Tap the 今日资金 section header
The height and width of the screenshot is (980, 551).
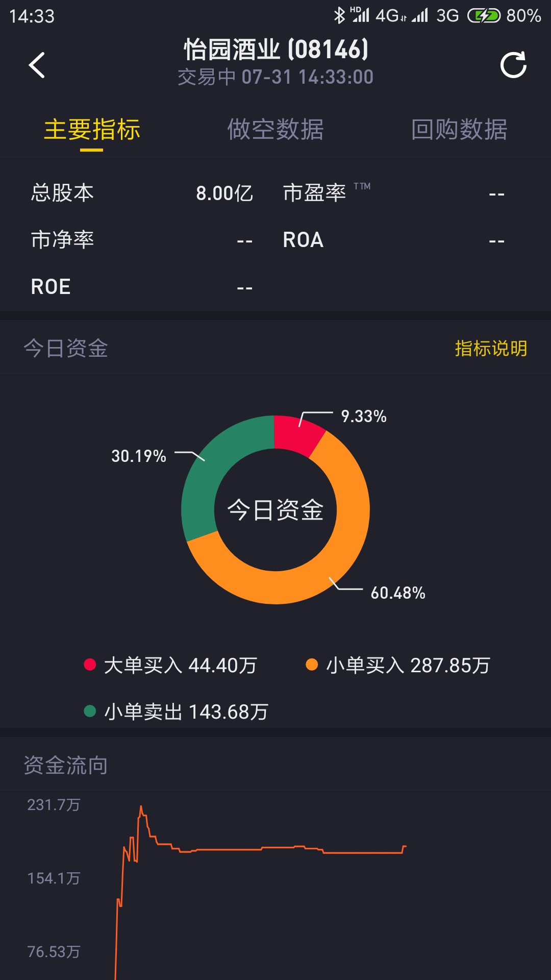[x=66, y=349]
